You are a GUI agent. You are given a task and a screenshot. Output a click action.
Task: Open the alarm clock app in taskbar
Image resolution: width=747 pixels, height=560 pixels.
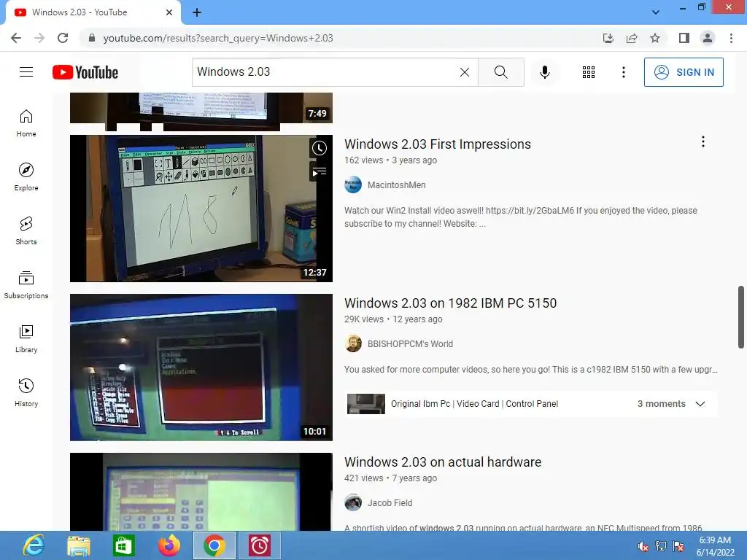click(260, 545)
